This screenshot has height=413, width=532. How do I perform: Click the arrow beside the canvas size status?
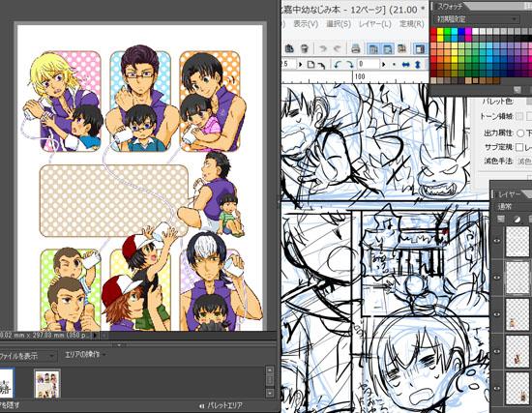coord(95,336)
